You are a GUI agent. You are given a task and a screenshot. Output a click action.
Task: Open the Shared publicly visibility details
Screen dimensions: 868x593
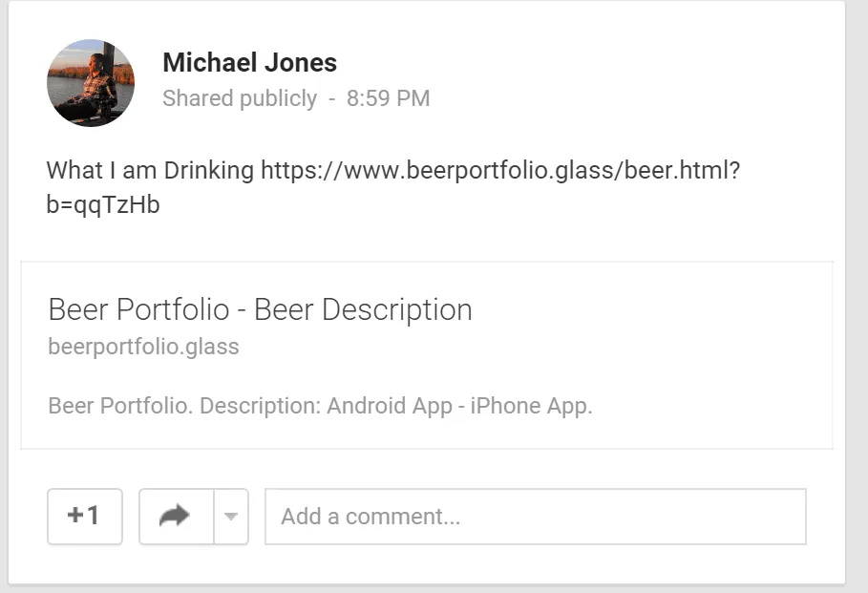click(x=240, y=98)
